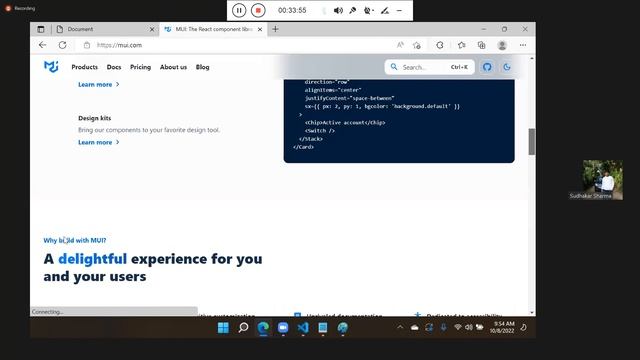
Task: Open the browser extensions icon
Action: click(x=440, y=45)
